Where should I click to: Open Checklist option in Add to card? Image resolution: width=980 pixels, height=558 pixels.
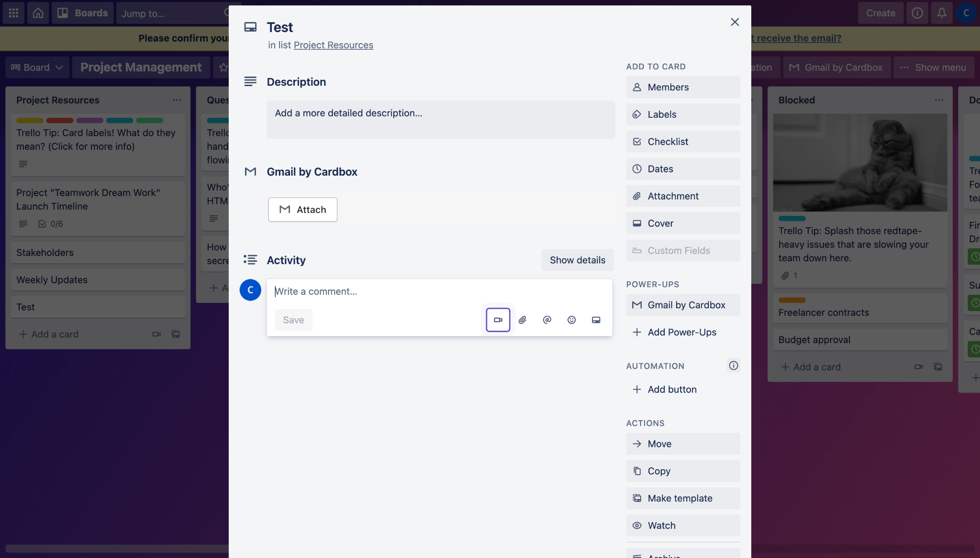tap(682, 142)
